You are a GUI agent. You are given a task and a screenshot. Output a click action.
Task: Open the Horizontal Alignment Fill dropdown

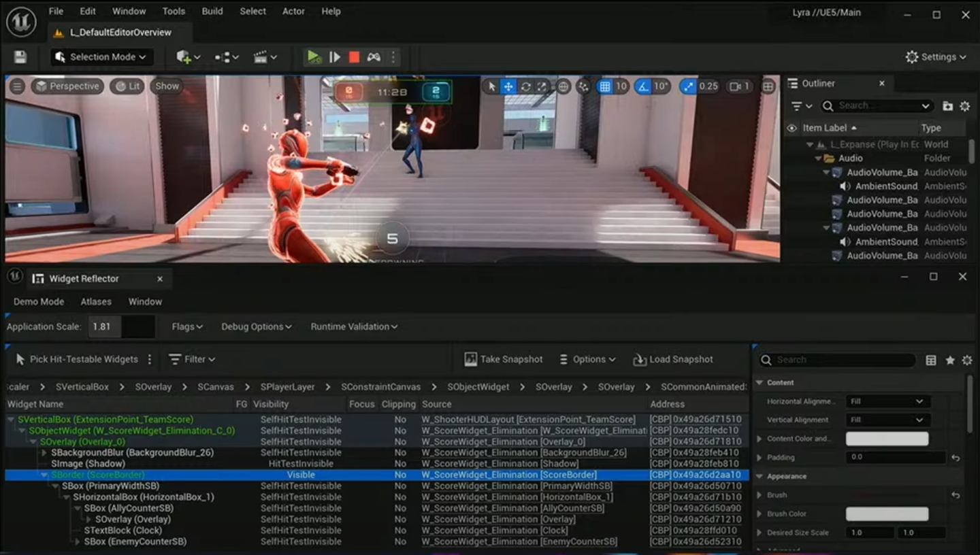(887, 401)
